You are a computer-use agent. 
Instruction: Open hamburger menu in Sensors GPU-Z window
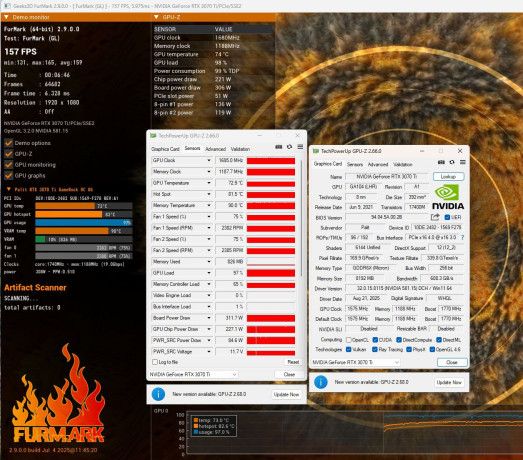click(x=300, y=147)
